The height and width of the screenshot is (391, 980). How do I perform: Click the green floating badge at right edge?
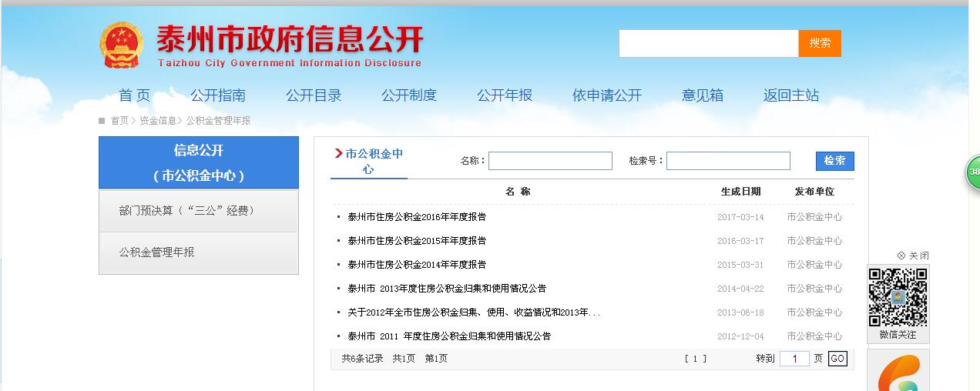tap(973, 172)
